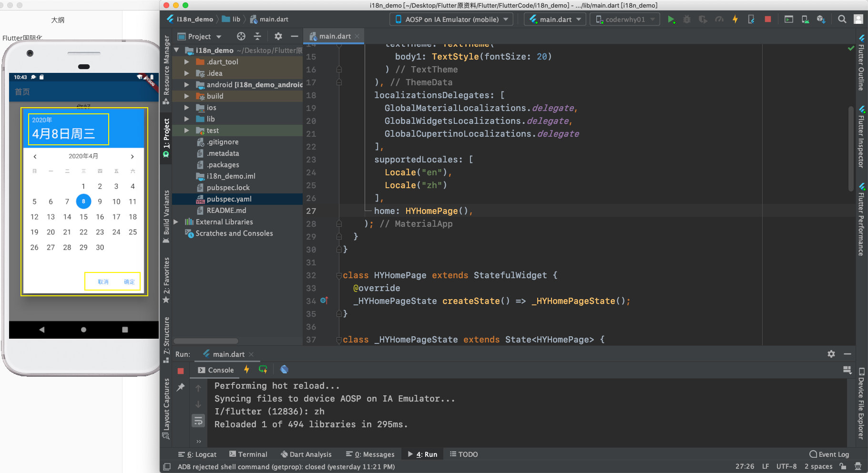Open the SDK Manager from the main toolbar

(821, 20)
